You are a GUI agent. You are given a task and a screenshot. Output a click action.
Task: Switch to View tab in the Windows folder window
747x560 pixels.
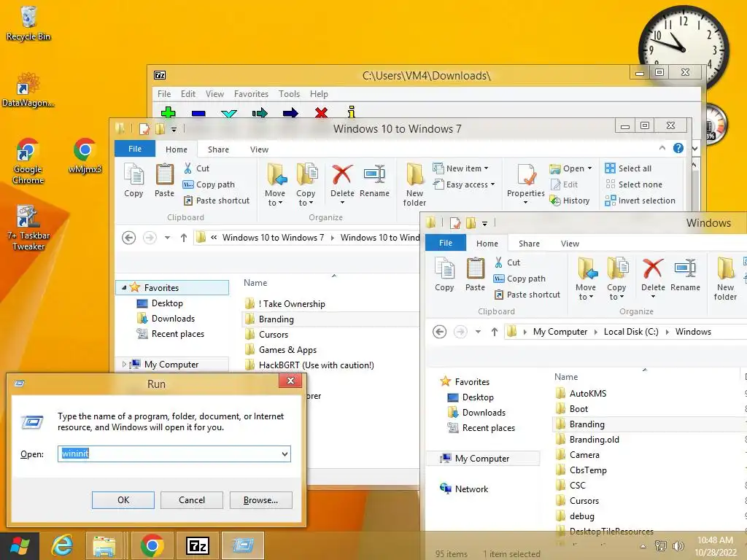570,244
